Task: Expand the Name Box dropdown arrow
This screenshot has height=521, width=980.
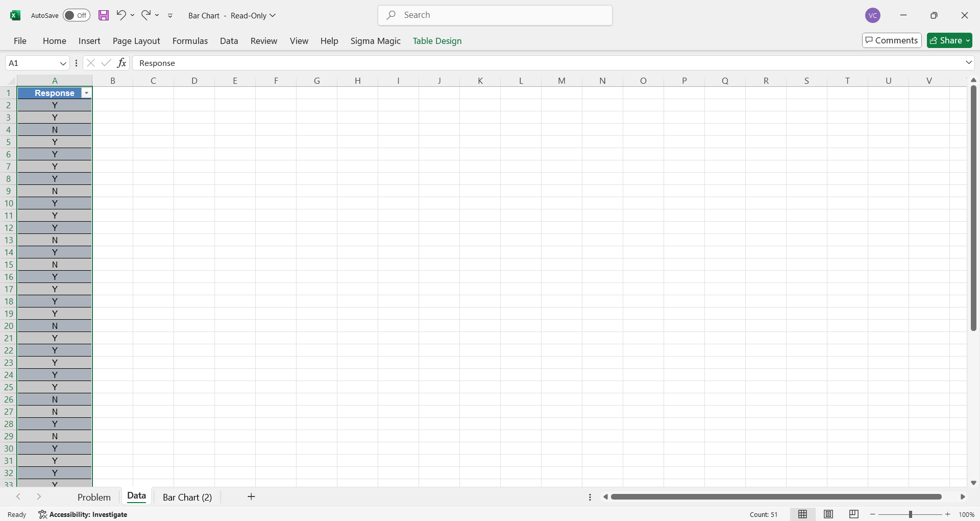Action: click(63, 63)
